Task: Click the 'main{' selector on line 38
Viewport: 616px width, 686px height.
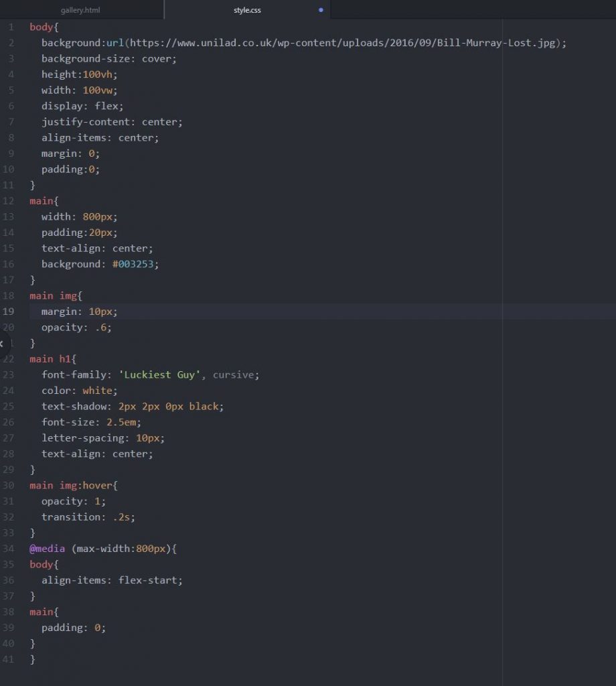Action: click(x=44, y=612)
